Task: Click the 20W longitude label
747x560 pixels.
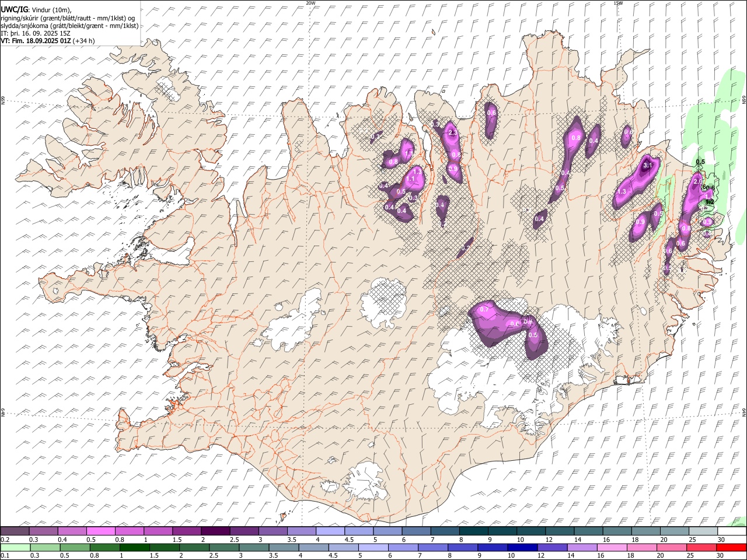Action: (x=310, y=3)
